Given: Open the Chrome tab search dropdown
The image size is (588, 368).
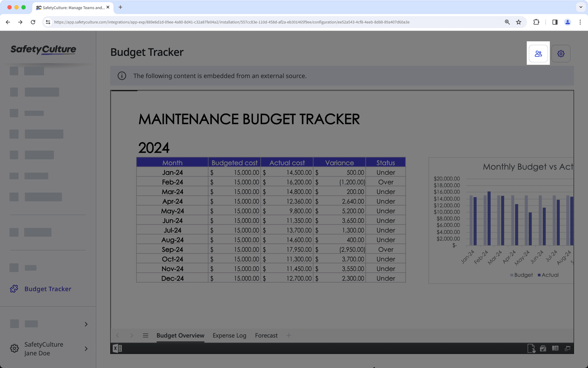Looking at the screenshot, I should tap(581, 7).
